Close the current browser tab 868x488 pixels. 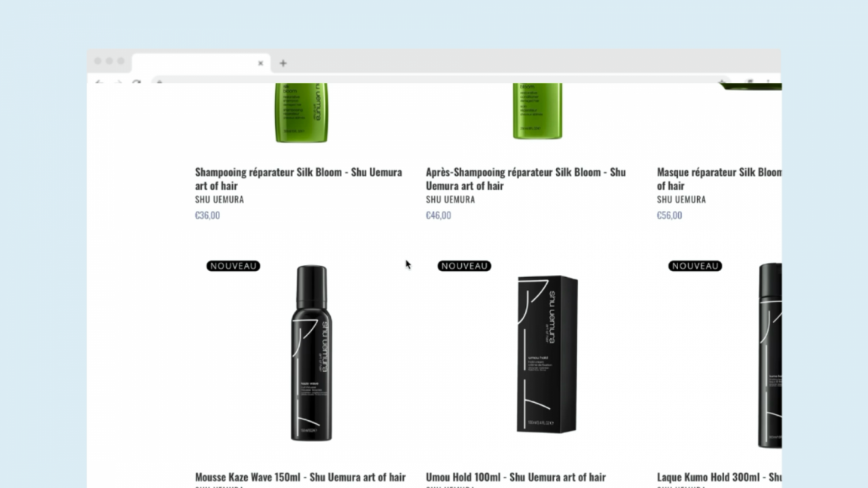pyautogui.click(x=260, y=63)
